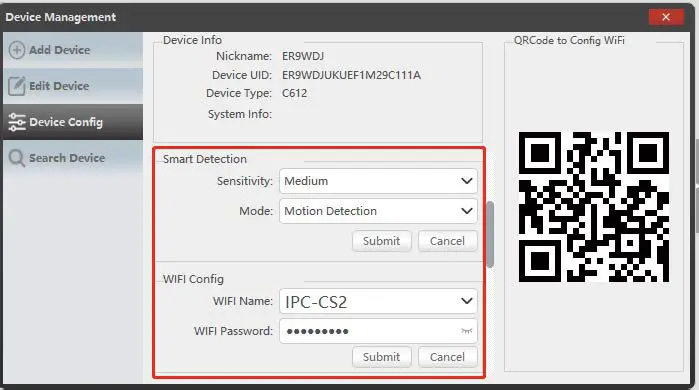This screenshot has height=390, width=699.
Task: Click the QRCode to Config WiFi heading
Action: point(569,40)
